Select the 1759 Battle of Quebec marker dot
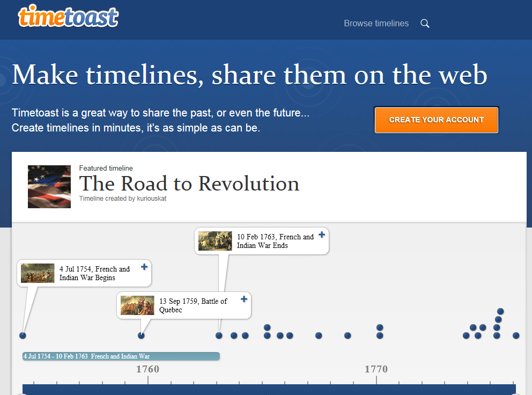 coord(141,335)
